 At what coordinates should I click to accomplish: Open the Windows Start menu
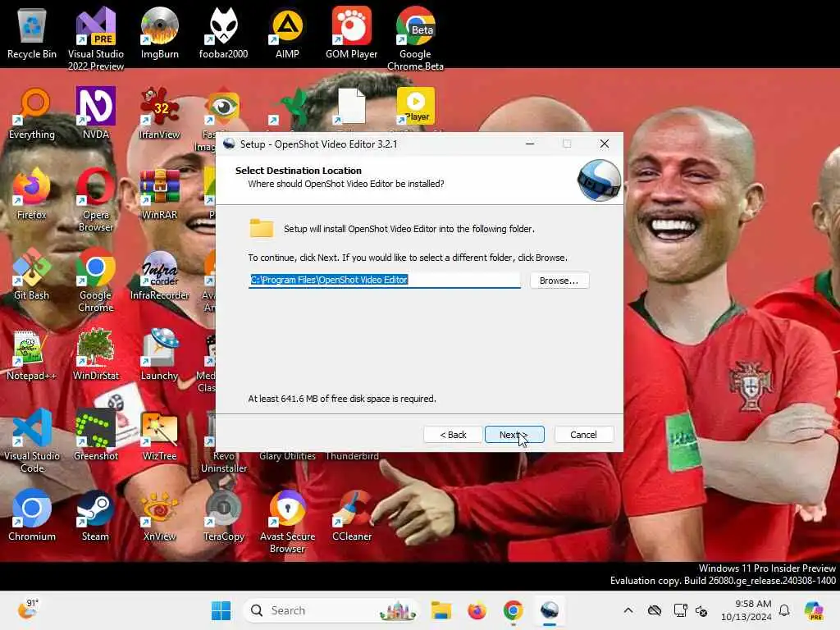pos(221,610)
